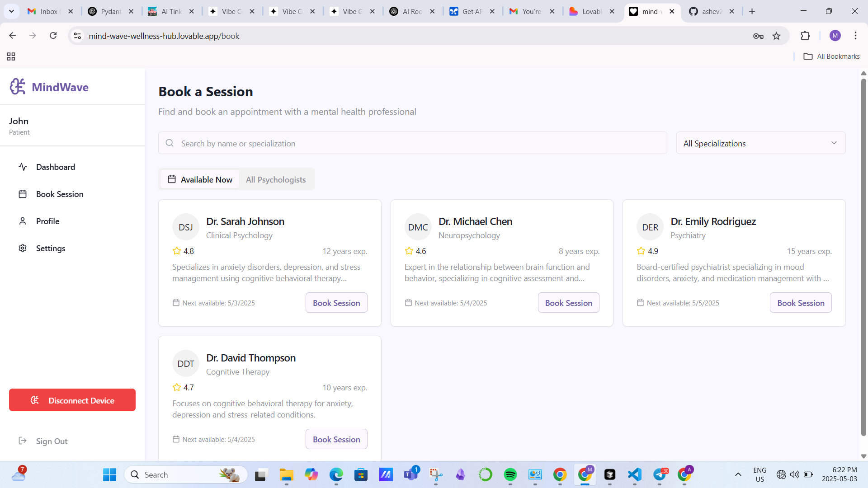Click the MindWave brain logo icon
The width and height of the screenshot is (868, 488).
pyautogui.click(x=18, y=87)
